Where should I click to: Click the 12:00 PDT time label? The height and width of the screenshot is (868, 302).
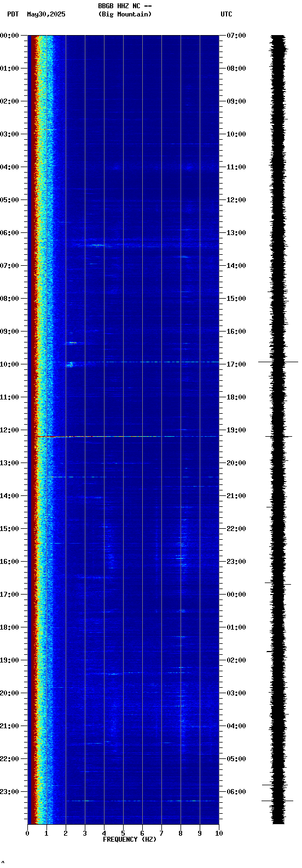[x=10, y=430]
